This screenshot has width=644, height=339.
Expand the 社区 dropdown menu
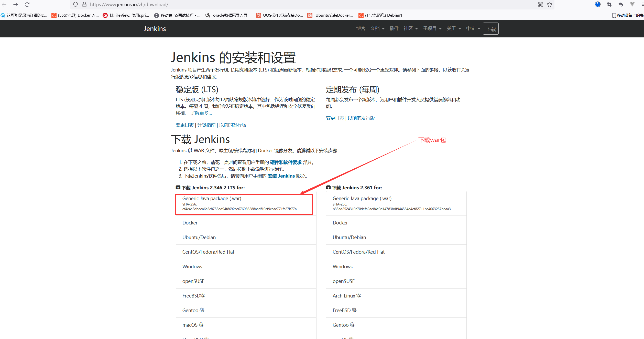(410, 28)
